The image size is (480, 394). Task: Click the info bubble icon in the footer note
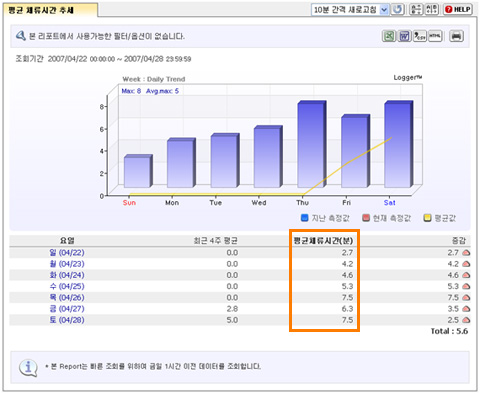(28, 368)
